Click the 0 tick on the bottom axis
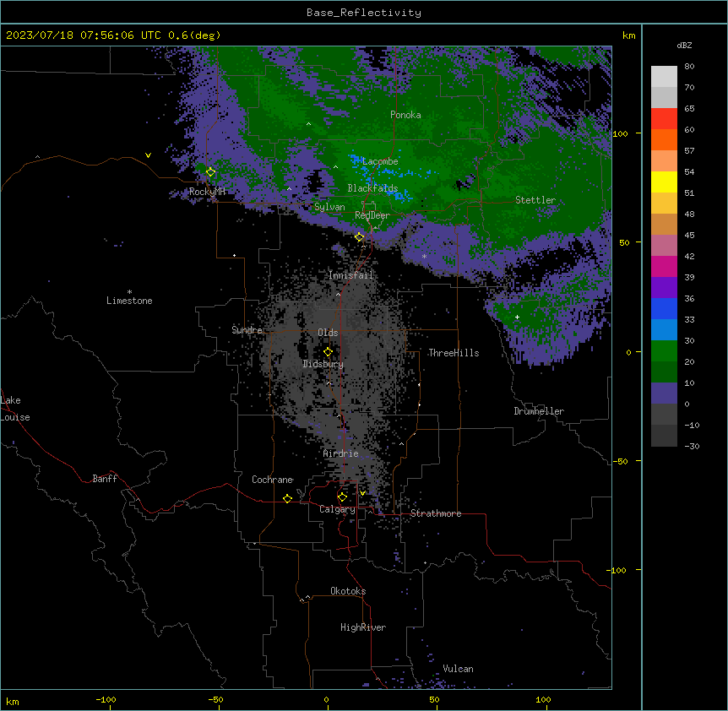This screenshot has height=711, width=728. (326, 699)
